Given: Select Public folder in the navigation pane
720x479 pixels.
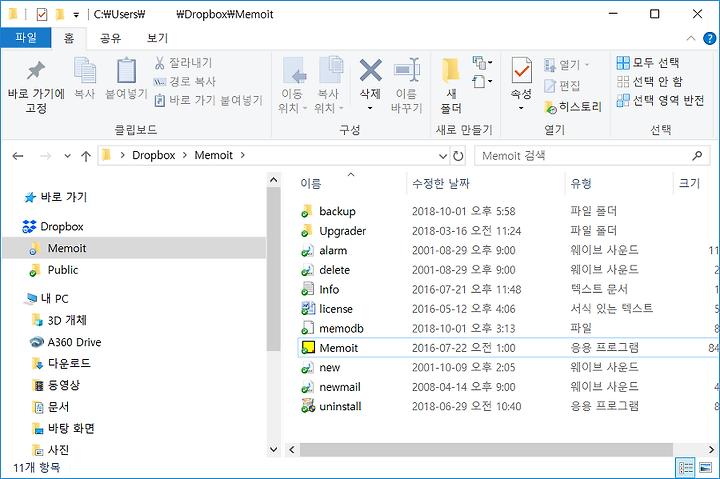Looking at the screenshot, I should (x=53, y=270).
